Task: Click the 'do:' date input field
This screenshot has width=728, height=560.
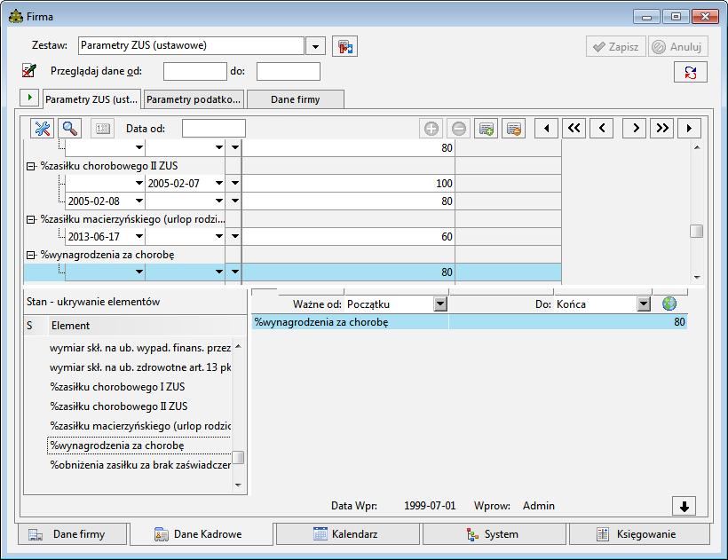Action: tap(289, 72)
